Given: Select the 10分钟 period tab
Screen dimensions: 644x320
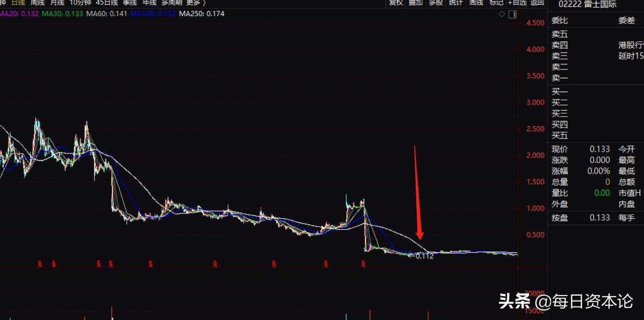Looking at the screenshot, I should 80,2.
